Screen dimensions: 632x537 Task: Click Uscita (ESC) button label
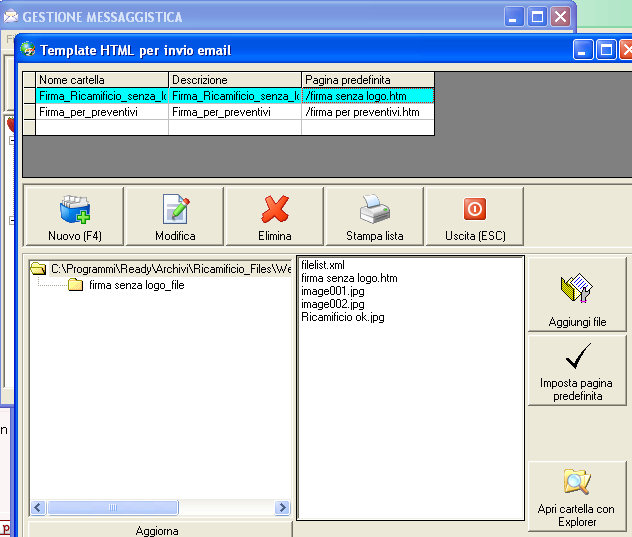point(475,236)
